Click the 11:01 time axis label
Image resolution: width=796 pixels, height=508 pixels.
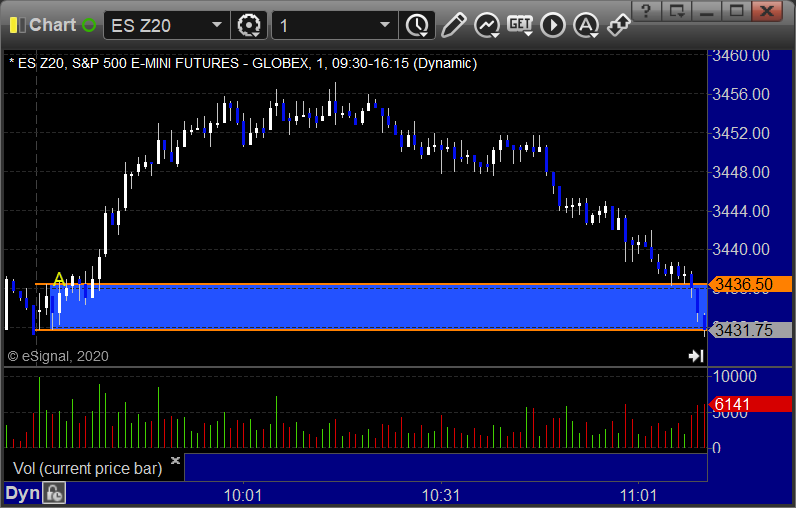click(638, 495)
